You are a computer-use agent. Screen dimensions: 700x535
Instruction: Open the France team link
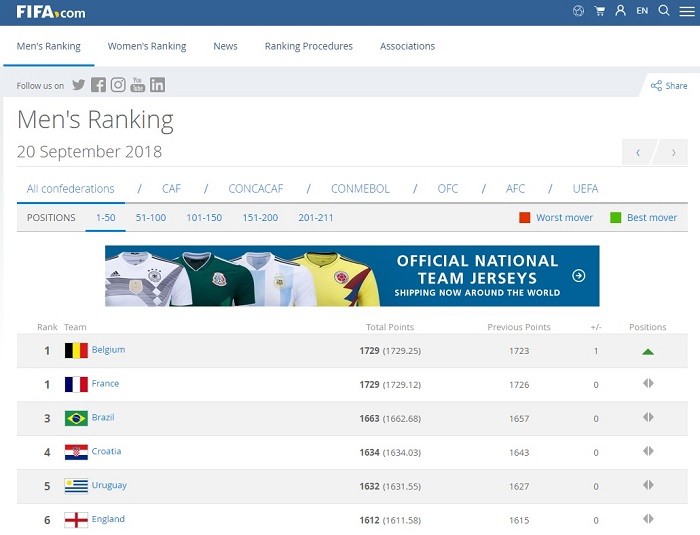105,384
